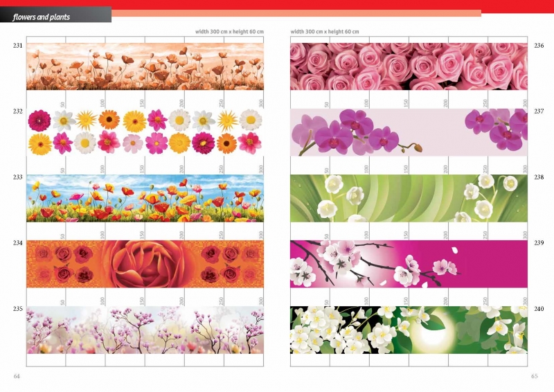Click the large orange rose panel 234

145,264
